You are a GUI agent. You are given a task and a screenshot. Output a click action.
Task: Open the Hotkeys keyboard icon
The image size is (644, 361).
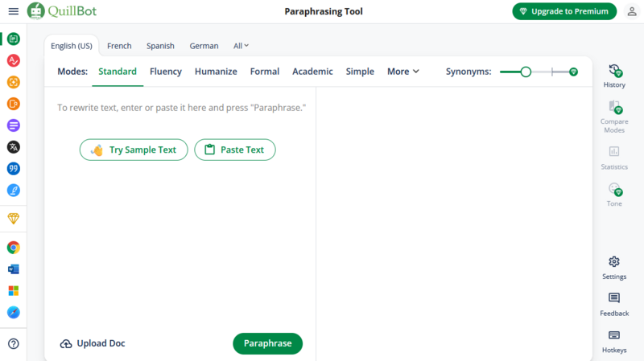(x=614, y=340)
